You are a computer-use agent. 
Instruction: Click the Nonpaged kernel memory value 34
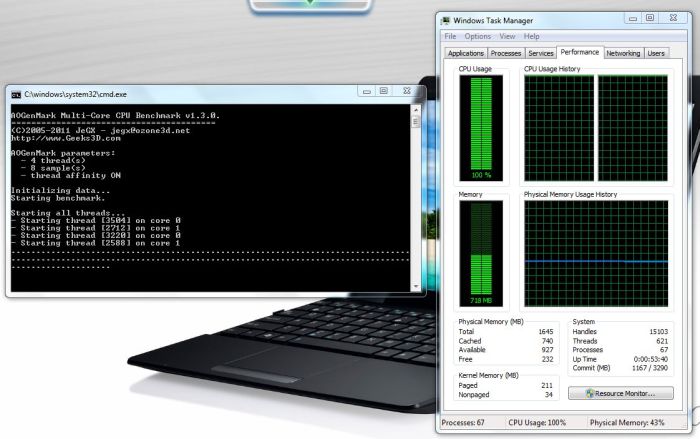(x=549, y=395)
